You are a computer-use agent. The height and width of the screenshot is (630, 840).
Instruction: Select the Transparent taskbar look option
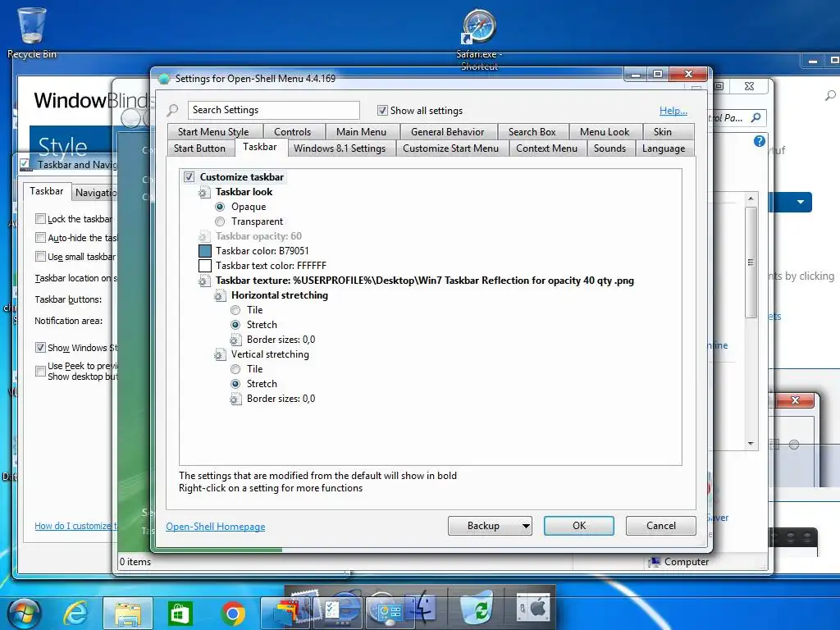tap(220, 221)
